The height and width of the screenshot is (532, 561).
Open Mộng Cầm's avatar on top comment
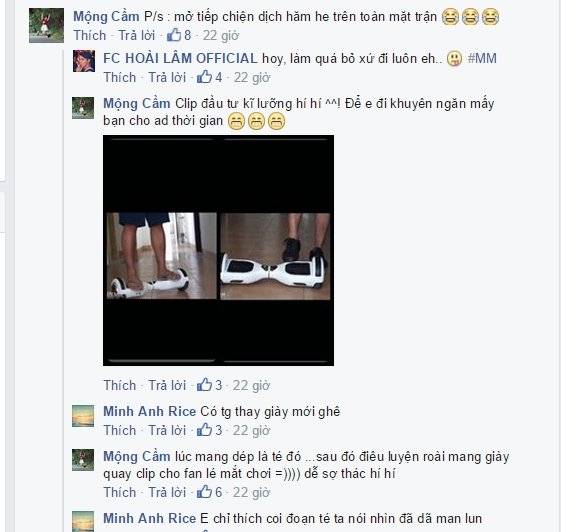tap(47, 25)
